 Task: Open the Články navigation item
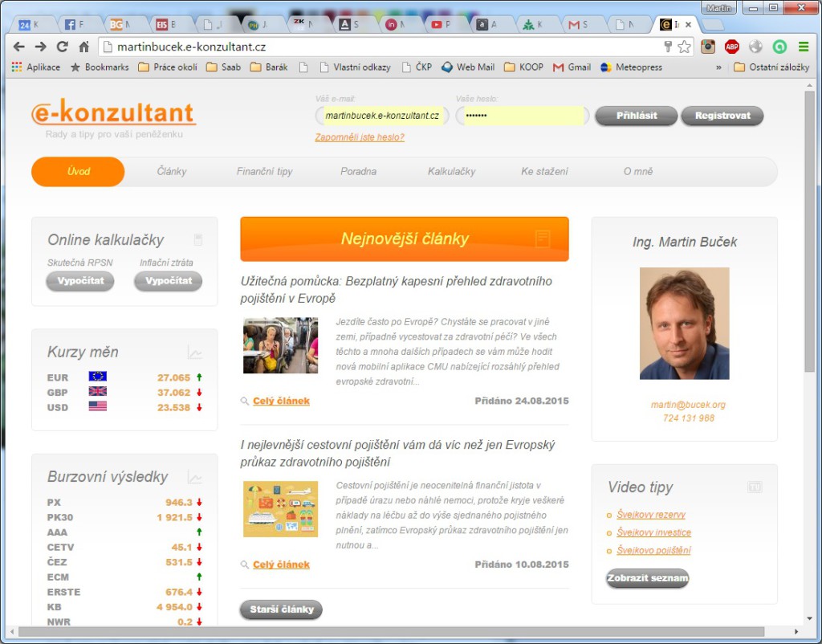172,171
